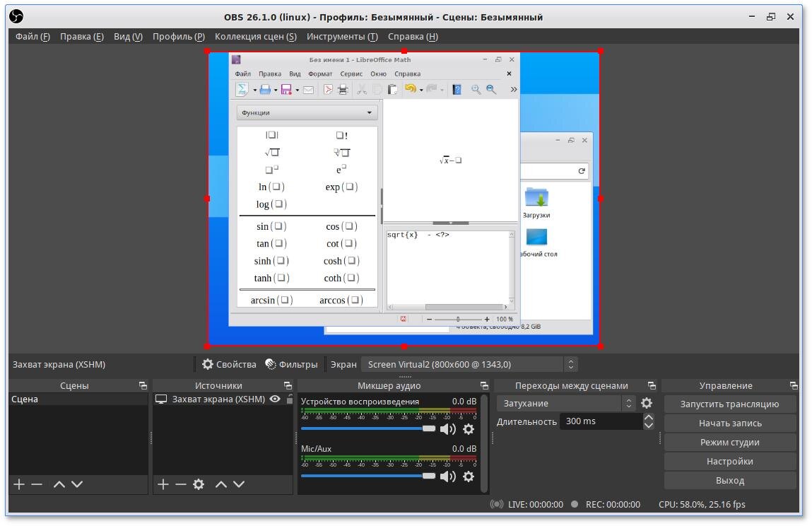Move source down in Источники panel
Image resolution: width=812 pixels, height=526 pixels.
tap(239, 484)
